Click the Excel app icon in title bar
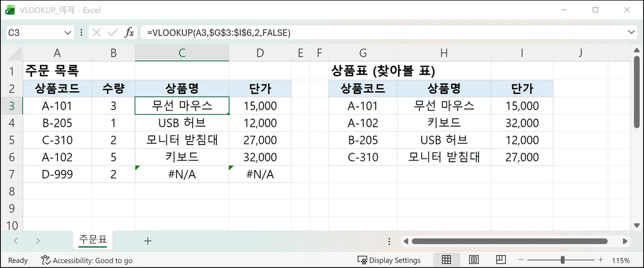The image size is (644, 268). point(10,10)
